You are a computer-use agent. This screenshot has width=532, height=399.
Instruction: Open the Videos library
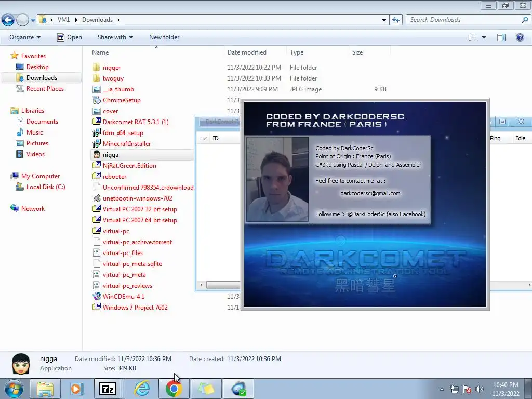tap(35, 154)
